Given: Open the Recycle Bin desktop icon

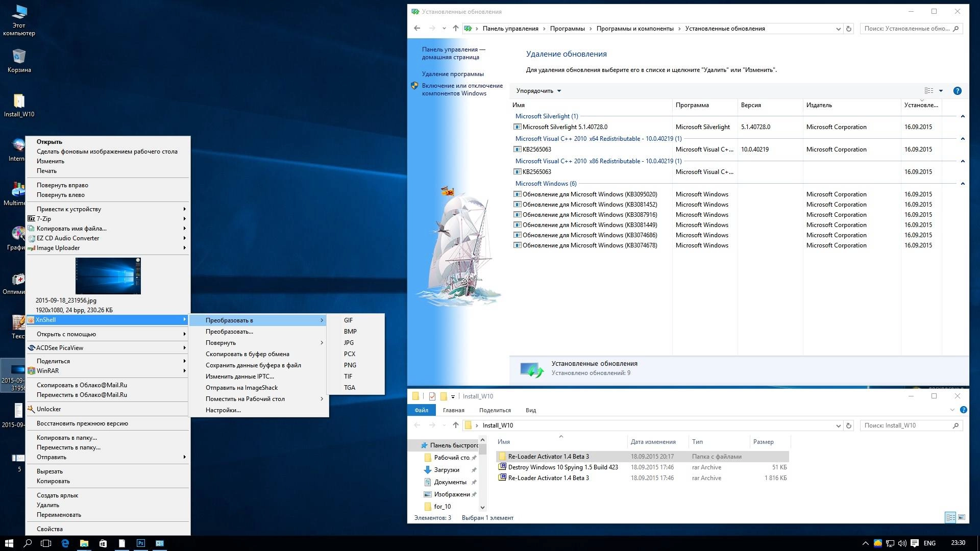Looking at the screenshot, I should coord(19,61).
